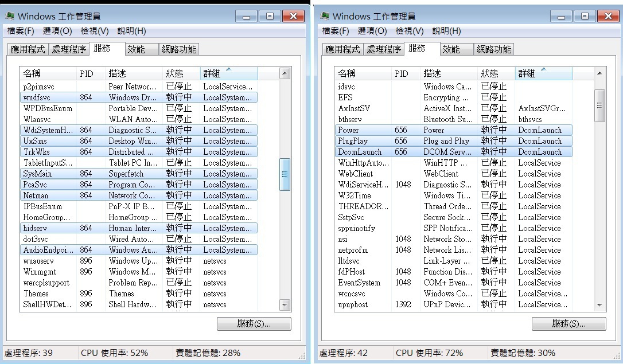623x364 pixels.
Task: Click scrollbar thumb in right window list
Action: (600, 105)
